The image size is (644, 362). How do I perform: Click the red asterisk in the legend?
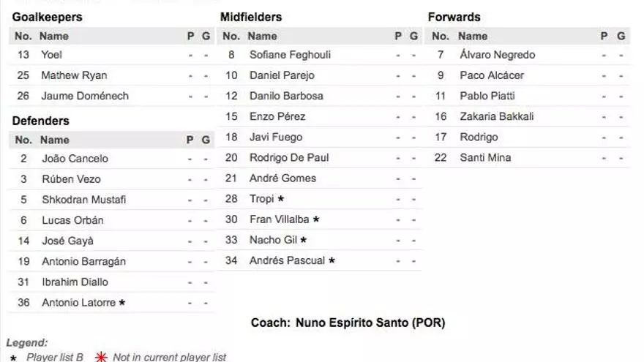click(101, 358)
